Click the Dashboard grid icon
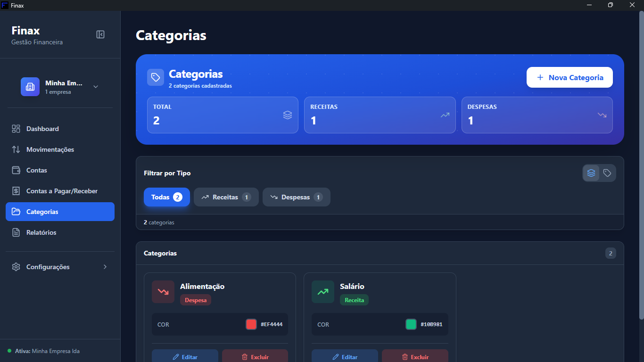 [x=16, y=129]
